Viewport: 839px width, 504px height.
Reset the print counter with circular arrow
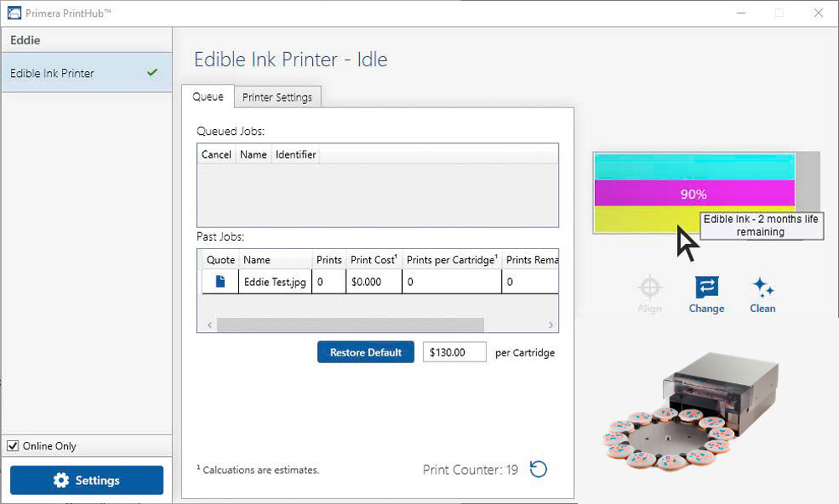(x=539, y=470)
